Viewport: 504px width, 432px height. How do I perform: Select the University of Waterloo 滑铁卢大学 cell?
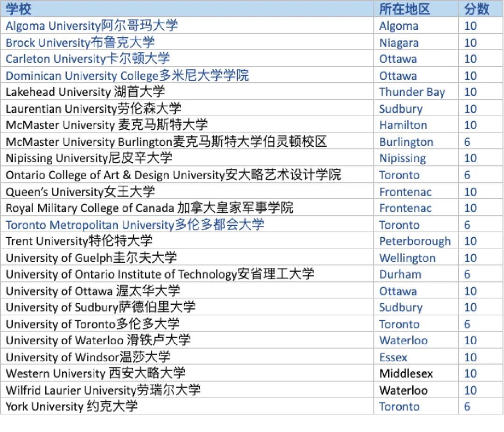[x=187, y=340]
